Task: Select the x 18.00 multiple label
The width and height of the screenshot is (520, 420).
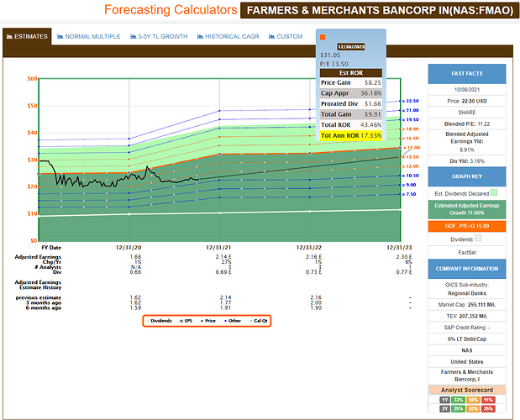Action: [411, 129]
